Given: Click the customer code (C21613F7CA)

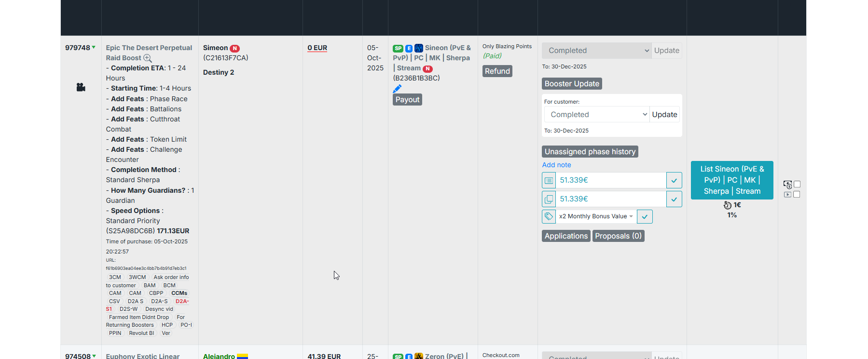Looking at the screenshot, I should point(226,58).
